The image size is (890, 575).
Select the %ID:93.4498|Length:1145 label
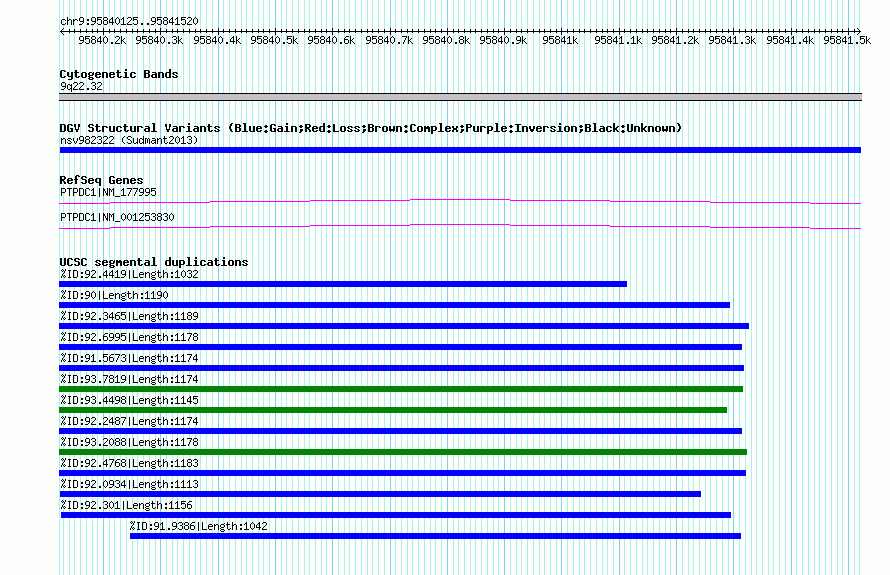pos(129,400)
